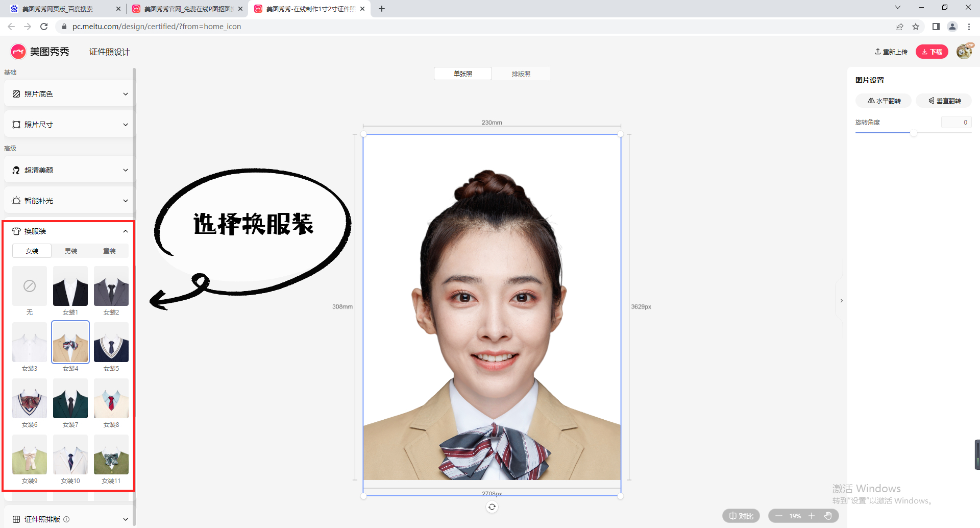The height and width of the screenshot is (528, 980).
Task: Toggle the 对比 compare view
Action: pos(741,516)
